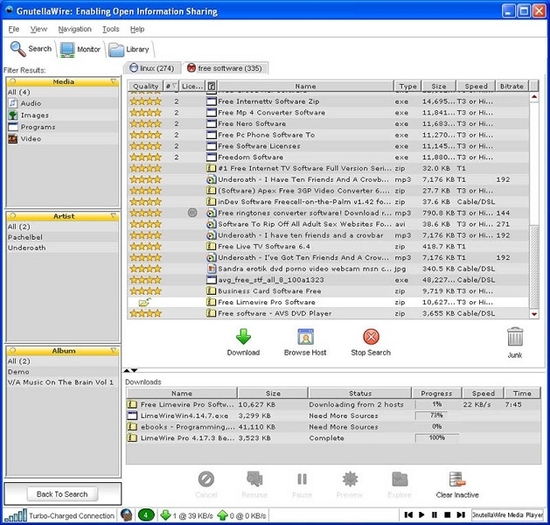Open the Monitor view icon
Screen dimensions: 550x525
click(x=67, y=49)
